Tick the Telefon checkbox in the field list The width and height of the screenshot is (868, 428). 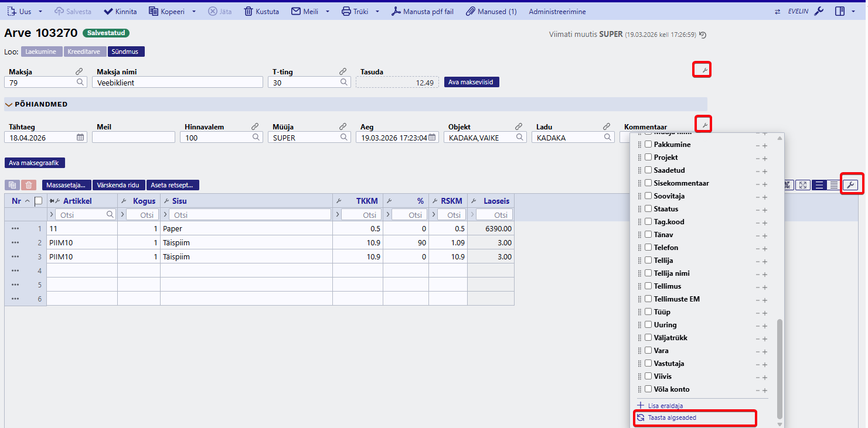(648, 248)
